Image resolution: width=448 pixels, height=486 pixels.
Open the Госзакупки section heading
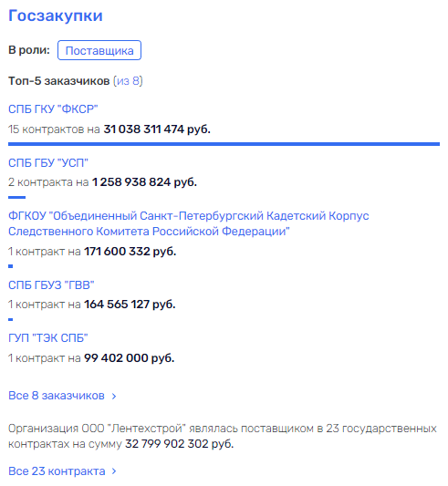56,16
